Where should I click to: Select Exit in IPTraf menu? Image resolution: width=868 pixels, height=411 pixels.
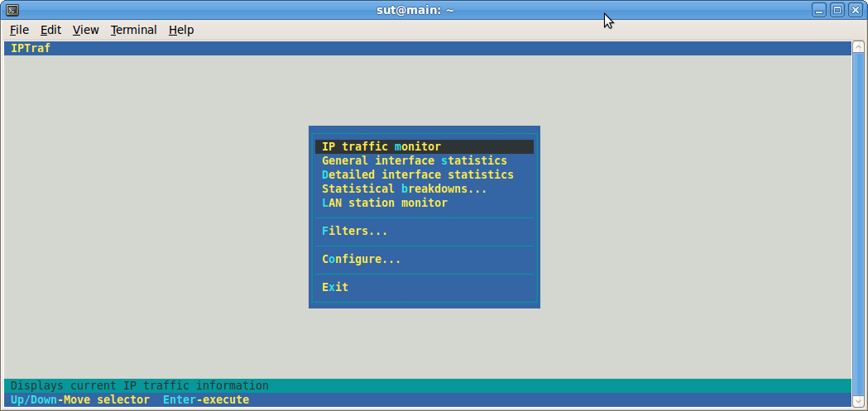(x=335, y=287)
